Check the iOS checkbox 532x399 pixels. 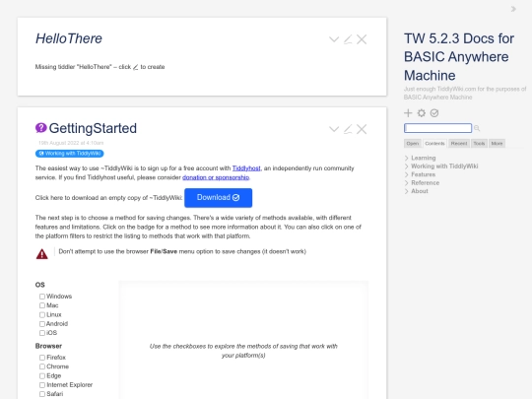point(42,333)
